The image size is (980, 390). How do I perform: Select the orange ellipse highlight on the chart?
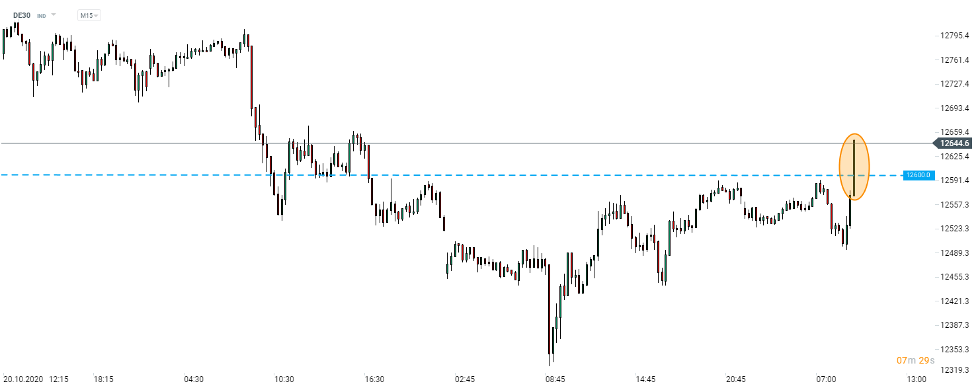point(854,168)
